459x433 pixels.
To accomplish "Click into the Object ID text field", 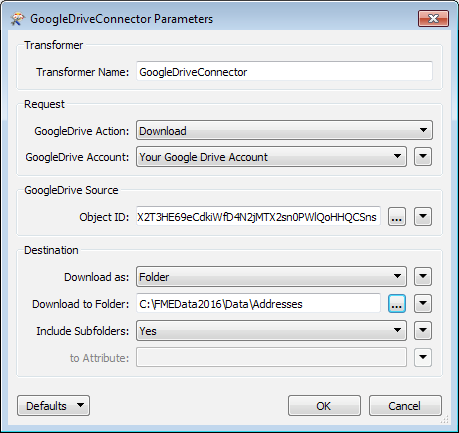I will 258,217.
